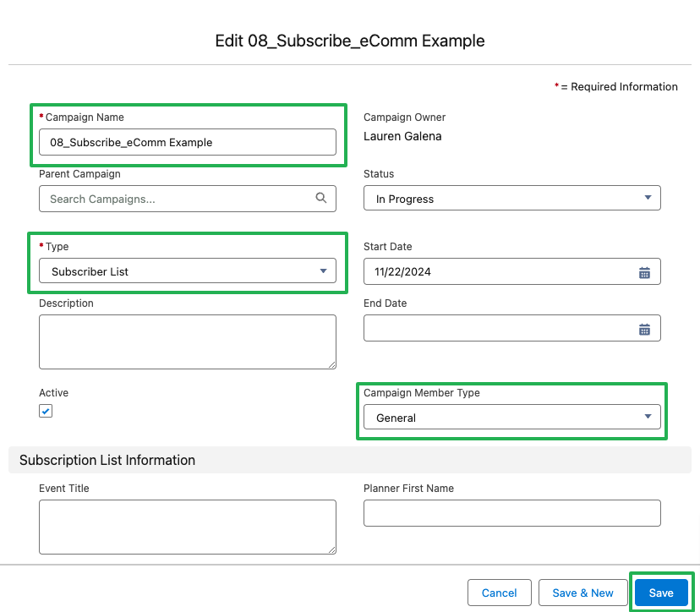Click the Save & New button

tap(582, 593)
